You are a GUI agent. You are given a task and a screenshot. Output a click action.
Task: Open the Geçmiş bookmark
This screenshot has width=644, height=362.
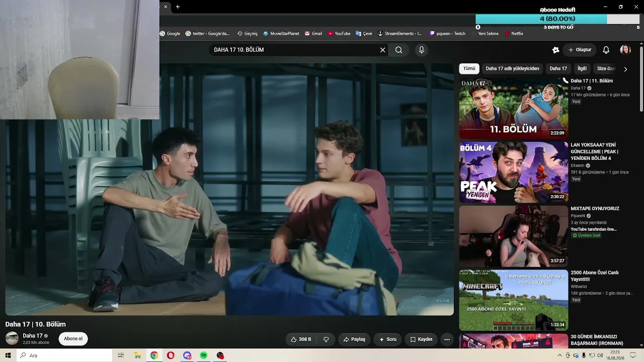coord(247,34)
